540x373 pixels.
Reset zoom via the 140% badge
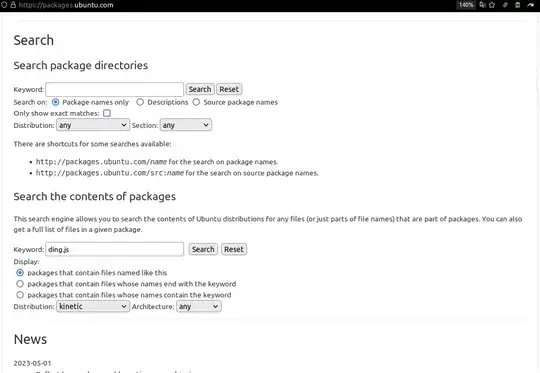coord(466,5)
